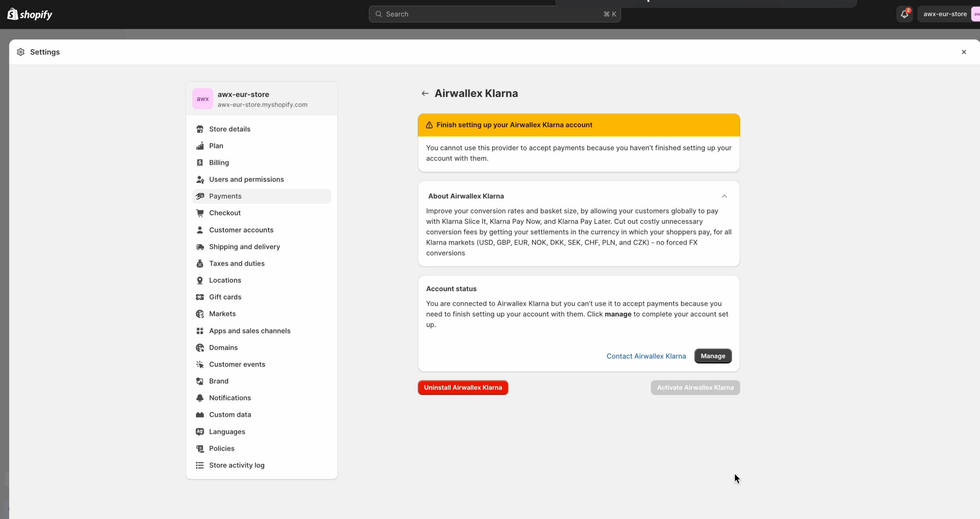Click the search magnifier icon
The height and width of the screenshot is (519, 980).
379,14
